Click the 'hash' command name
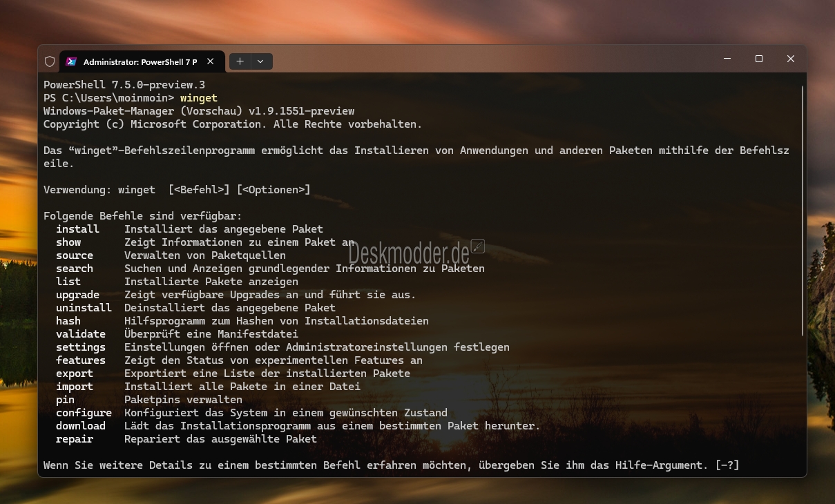 coord(68,321)
